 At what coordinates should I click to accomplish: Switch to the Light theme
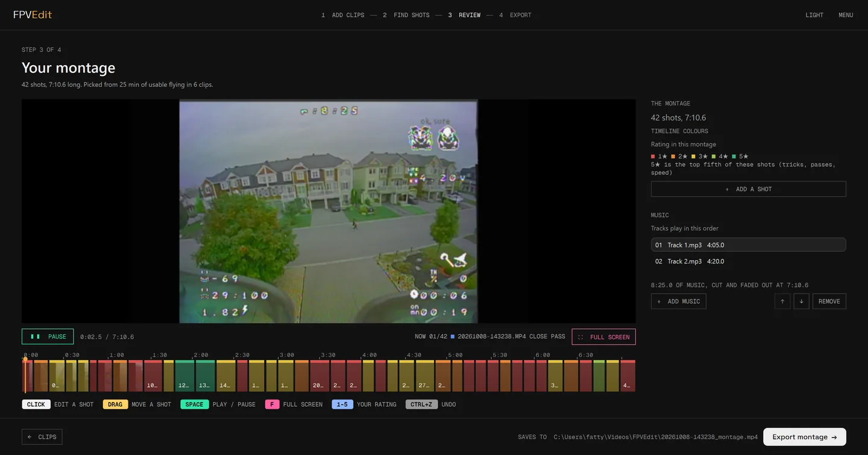click(814, 15)
